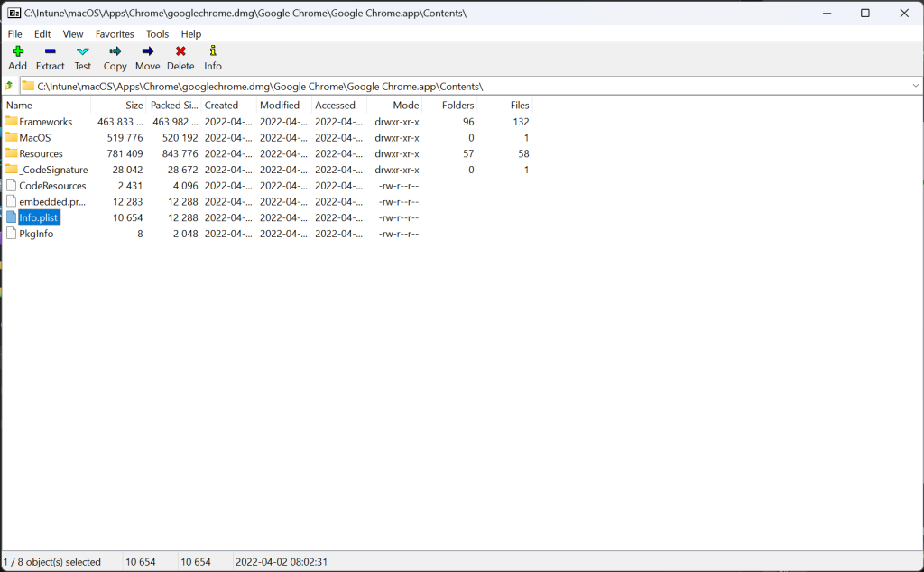
Task: Open the Tools menu
Action: tap(157, 34)
